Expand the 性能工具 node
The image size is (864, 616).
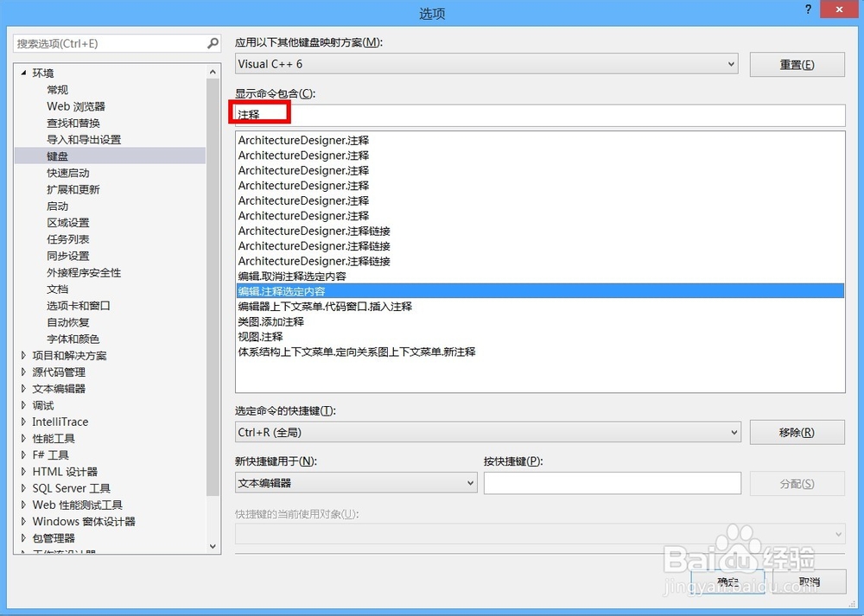(23, 438)
